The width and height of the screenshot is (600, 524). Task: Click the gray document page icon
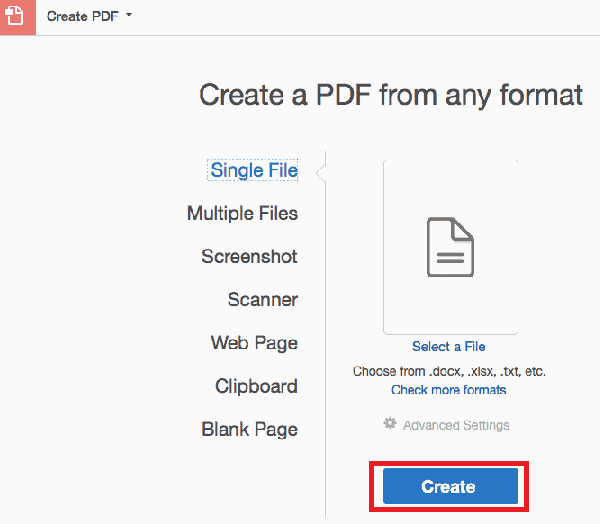click(x=450, y=247)
